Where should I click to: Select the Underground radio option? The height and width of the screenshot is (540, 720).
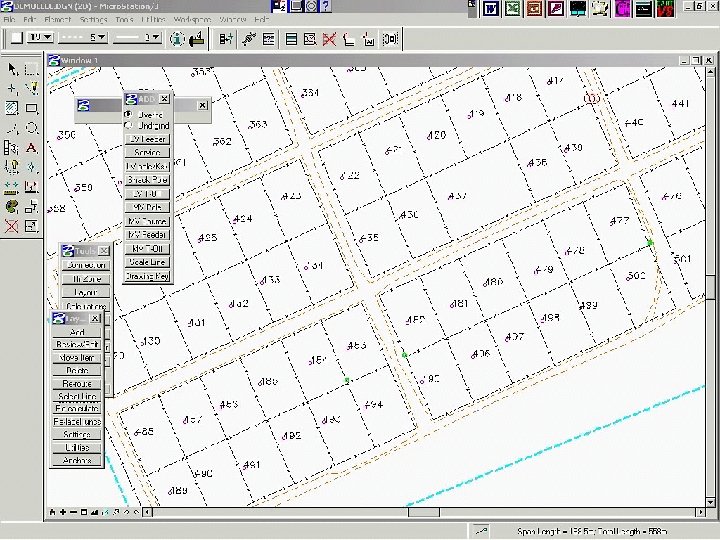point(128,125)
